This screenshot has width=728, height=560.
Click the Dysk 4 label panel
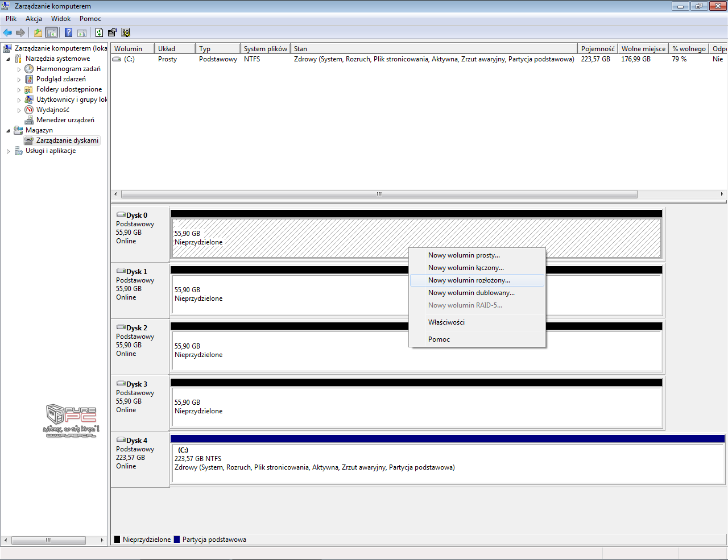tap(140, 458)
